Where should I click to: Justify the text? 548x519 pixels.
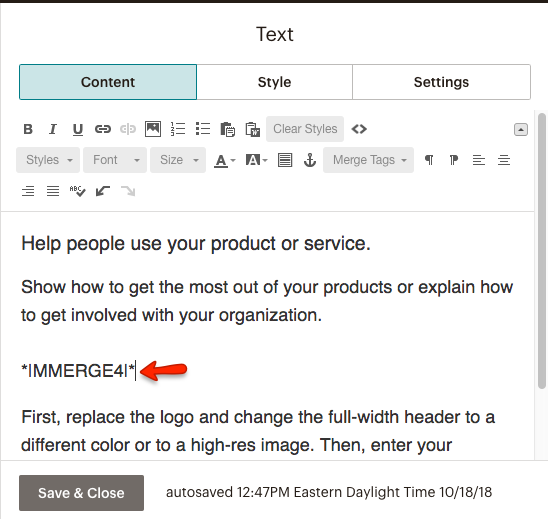(53, 191)
